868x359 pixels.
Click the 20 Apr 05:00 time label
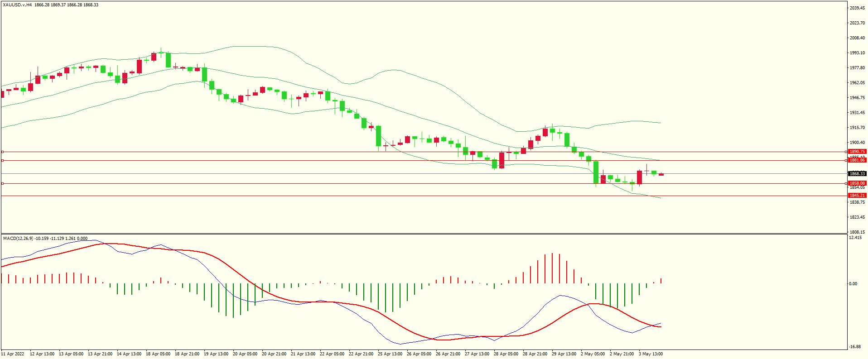[245, 354]
